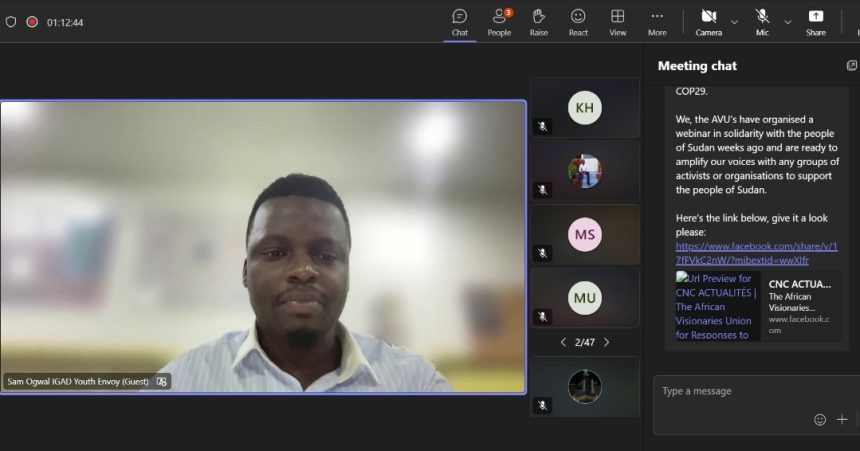
Task: Open the Chat panel button
Action: pos(459,22)
